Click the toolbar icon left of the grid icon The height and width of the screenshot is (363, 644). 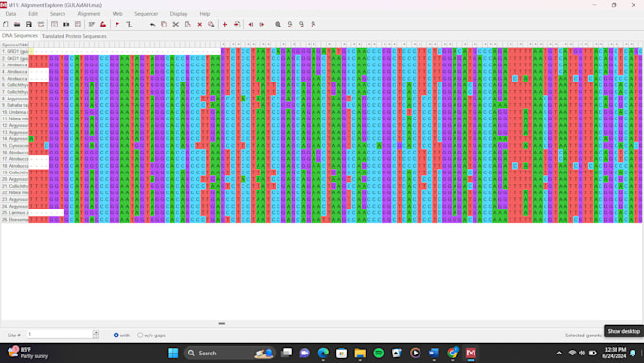[66, 25]
